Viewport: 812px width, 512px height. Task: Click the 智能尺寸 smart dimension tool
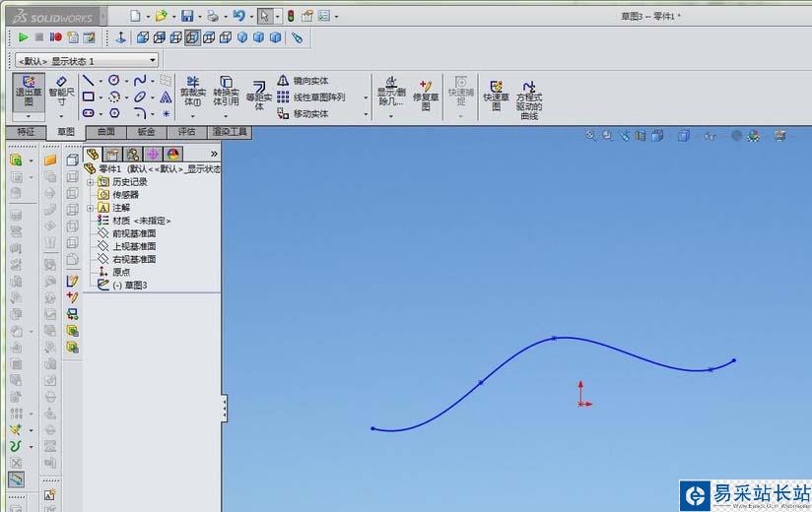point(61,92)
